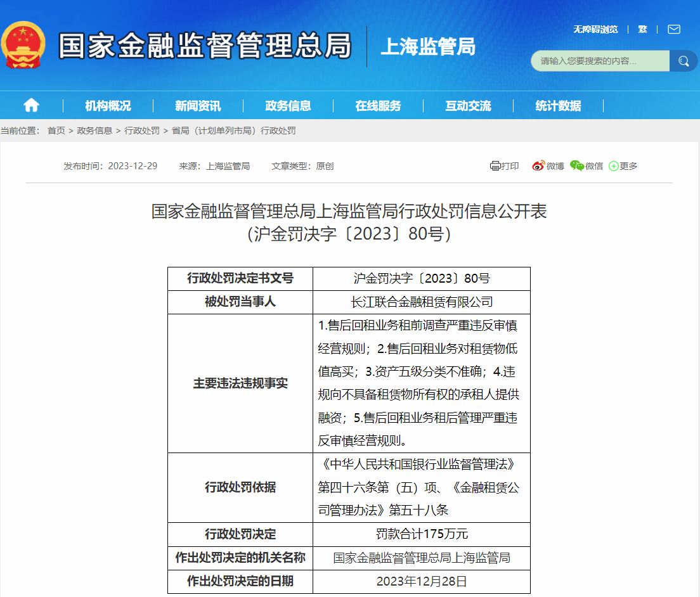Image resolution: width=700 pixels, height=597 pixels.
Task: Open the 新闻资讯 menu
Action: 198,106
